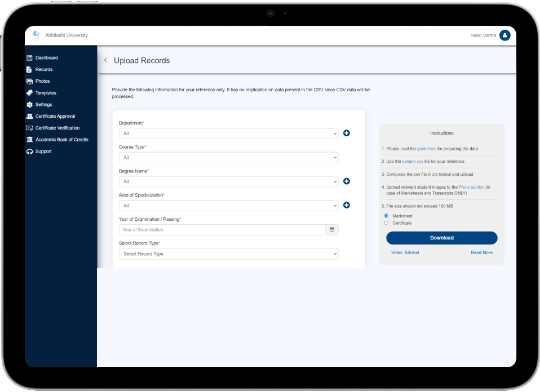Select the Marksheet radio button
Image resolution: width=540 pixels, height=392 pixels.
pyautogui.click(x=386, y=216)
